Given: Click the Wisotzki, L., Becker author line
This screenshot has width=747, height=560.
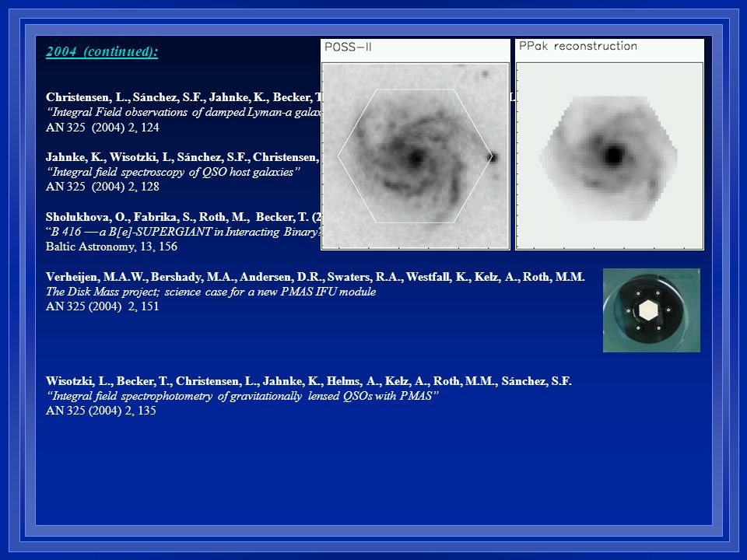Looking at the screenshot, I should [x=309, y=381].
